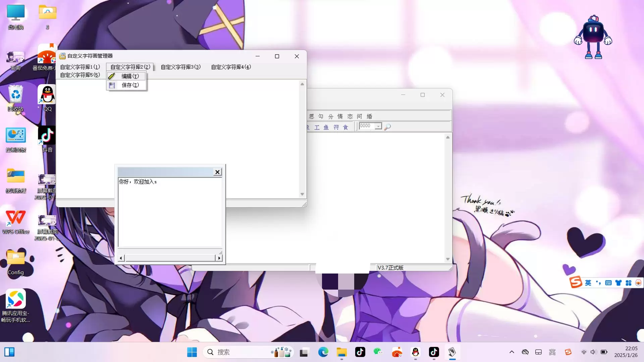The image size is (644, 362).
Task: Click scroll-down arrow in 自定义字符画管理器 window
Action: pyautogui.click(x=302, y=194)
